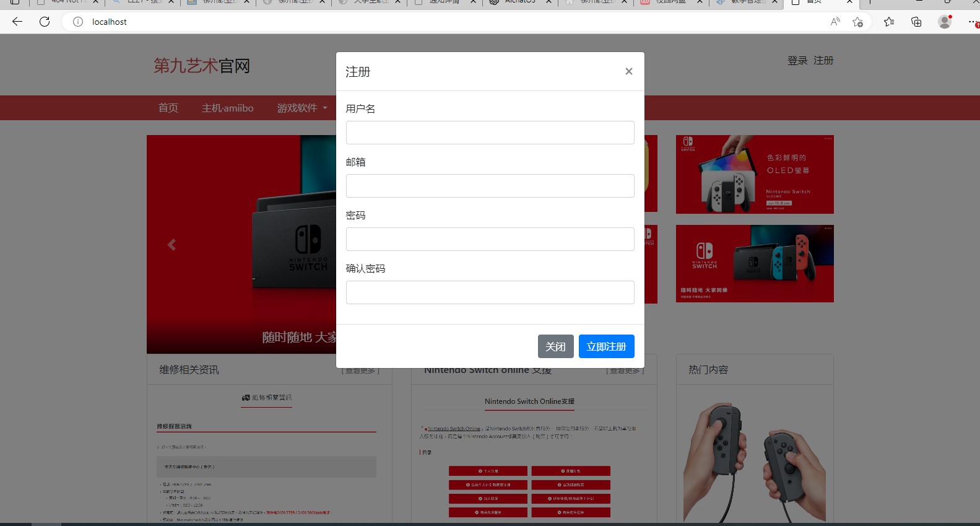Click the 维修相关资讯 panel heading

click(x=189, y=370)
